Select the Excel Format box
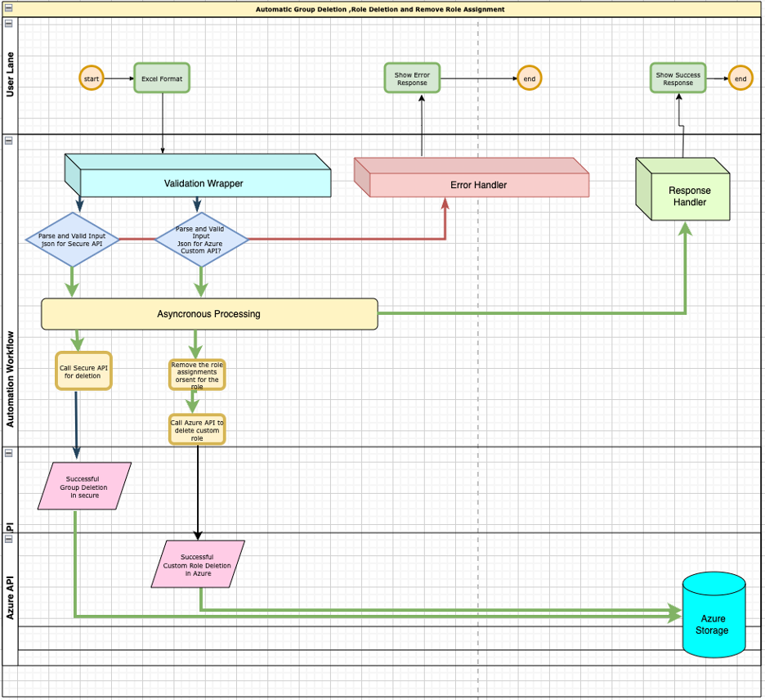 click(162, 79)
